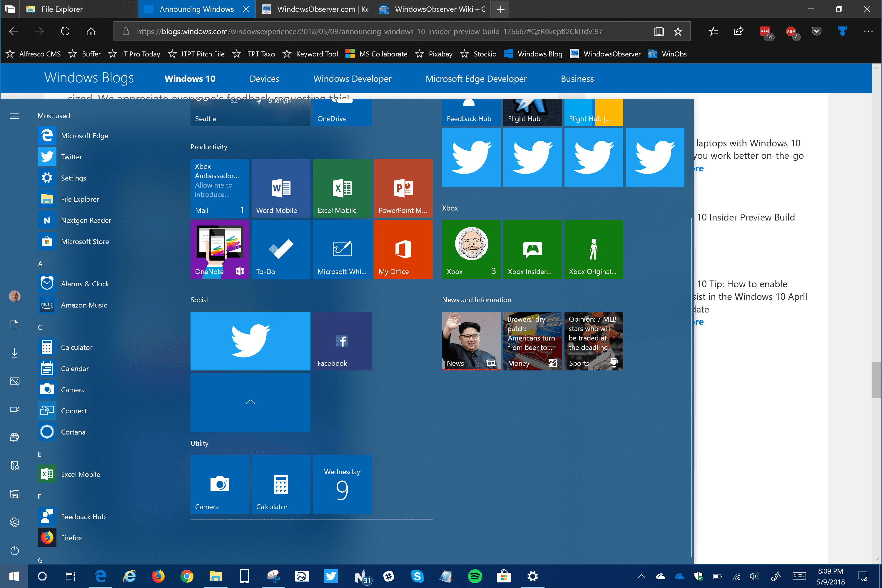
Task: Open the Word Mobile tile
Action: click(x=281, y=188)
